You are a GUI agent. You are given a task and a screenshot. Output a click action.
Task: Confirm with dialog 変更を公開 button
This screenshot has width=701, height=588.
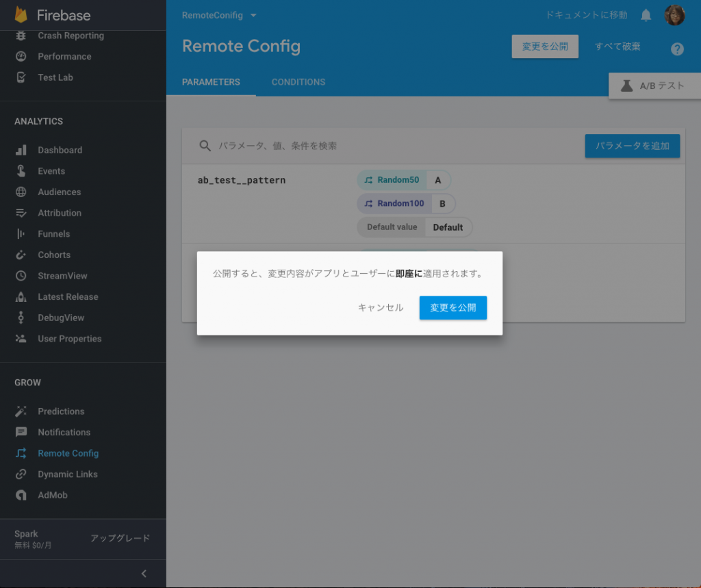(453, 307)
